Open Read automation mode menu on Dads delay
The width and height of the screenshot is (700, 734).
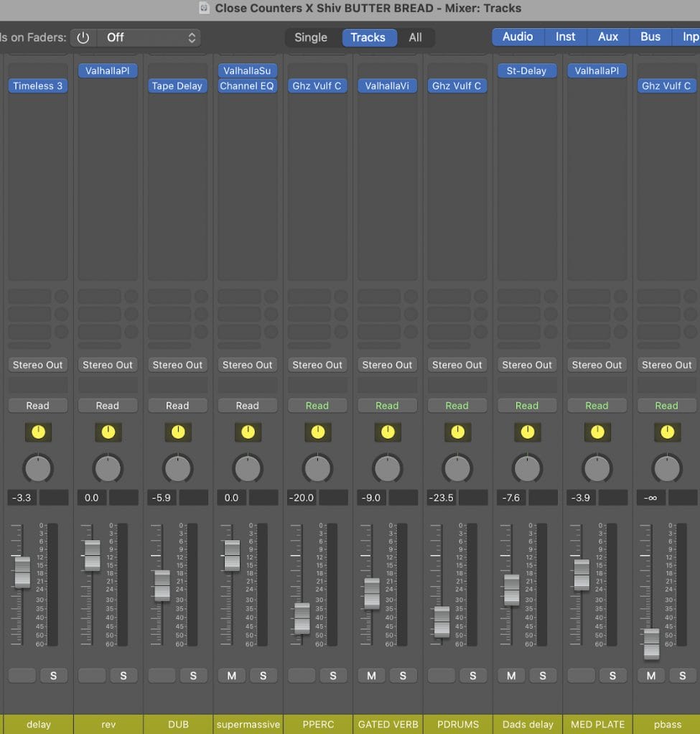pos(526,406)
